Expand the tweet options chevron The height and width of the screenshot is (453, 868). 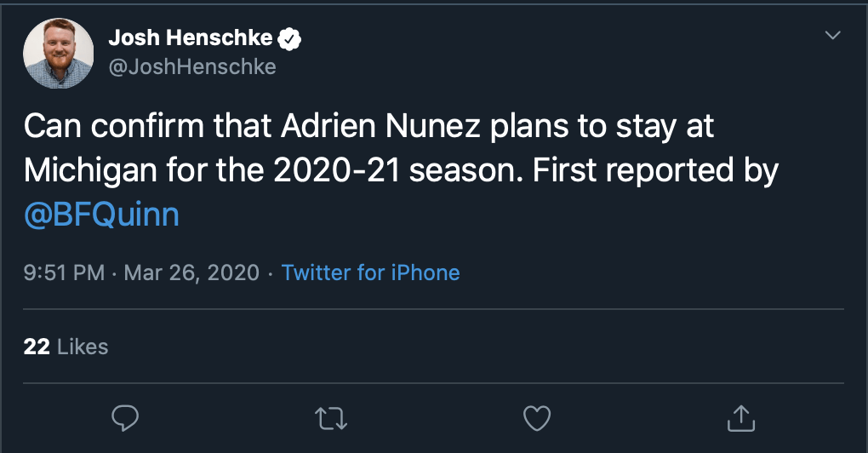pos(832,35)
